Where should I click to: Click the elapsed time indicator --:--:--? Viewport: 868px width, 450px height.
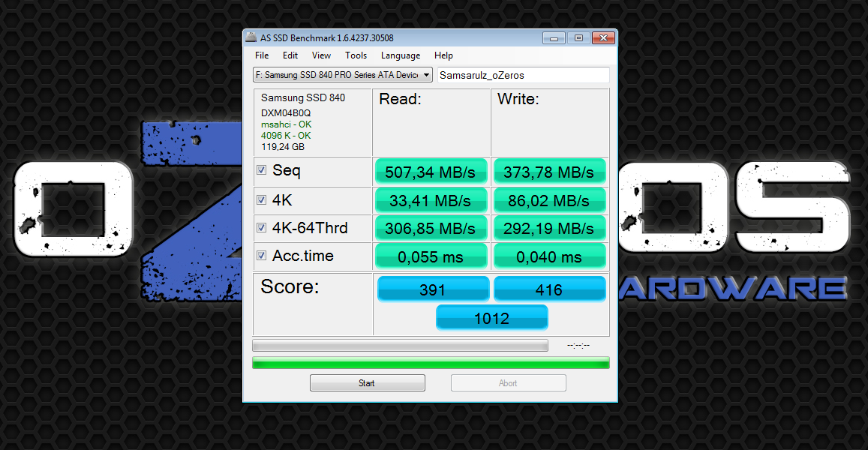pyautogui.click(x=578, y=346)
